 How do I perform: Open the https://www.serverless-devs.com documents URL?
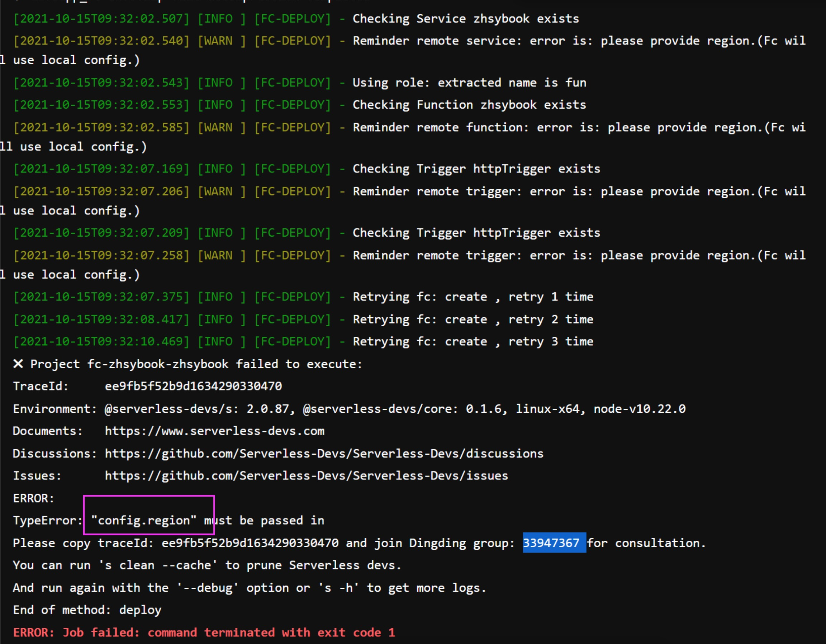coord(214,431)
